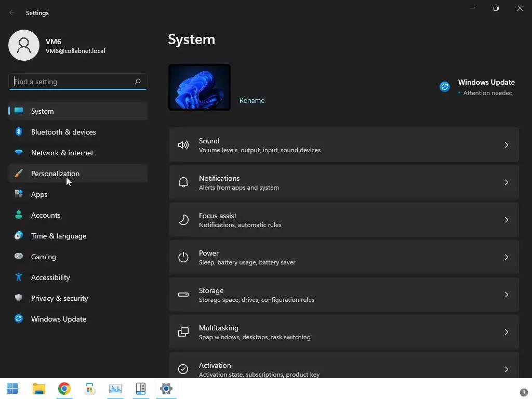Click the Gaming controller icon

[x=19, y=256]
